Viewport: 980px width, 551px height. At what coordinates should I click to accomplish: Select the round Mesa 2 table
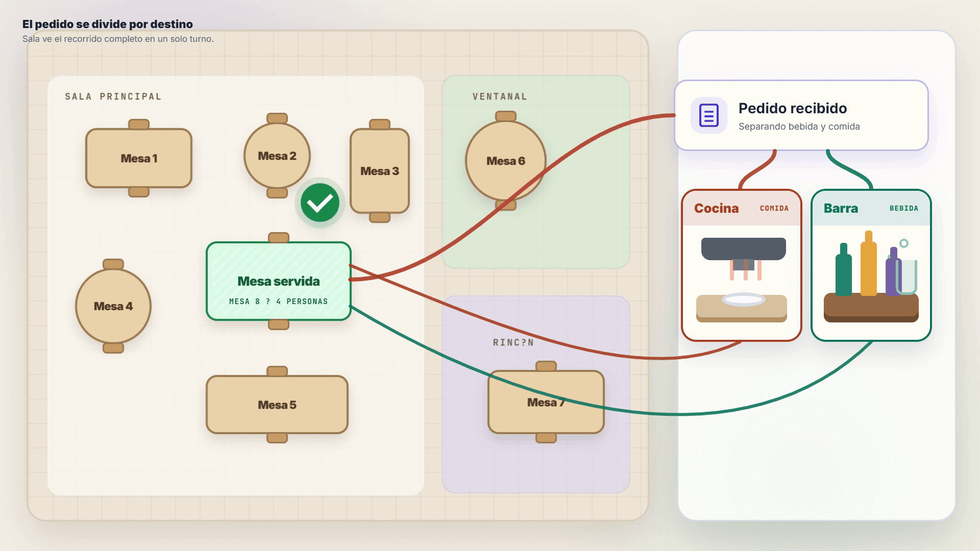(x=277, y=156)
